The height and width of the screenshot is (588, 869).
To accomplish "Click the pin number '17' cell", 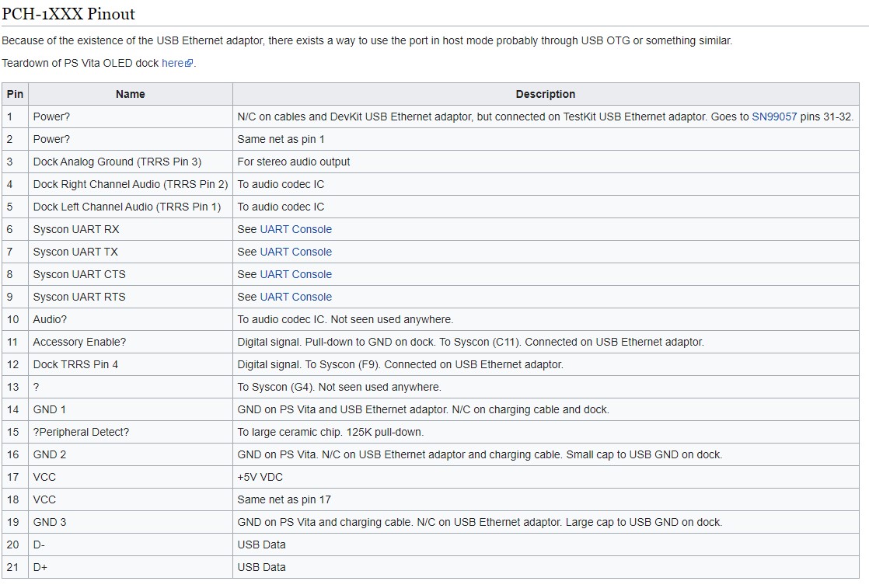I will (15, 477).
